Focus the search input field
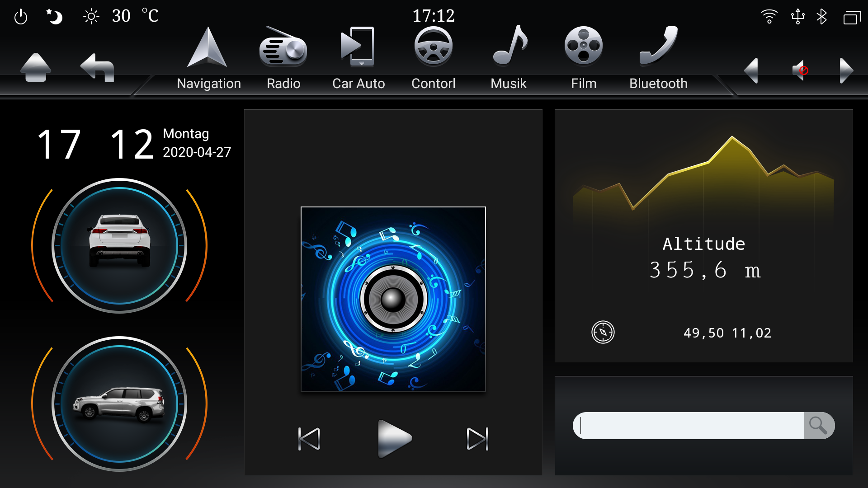 point(689,426)
